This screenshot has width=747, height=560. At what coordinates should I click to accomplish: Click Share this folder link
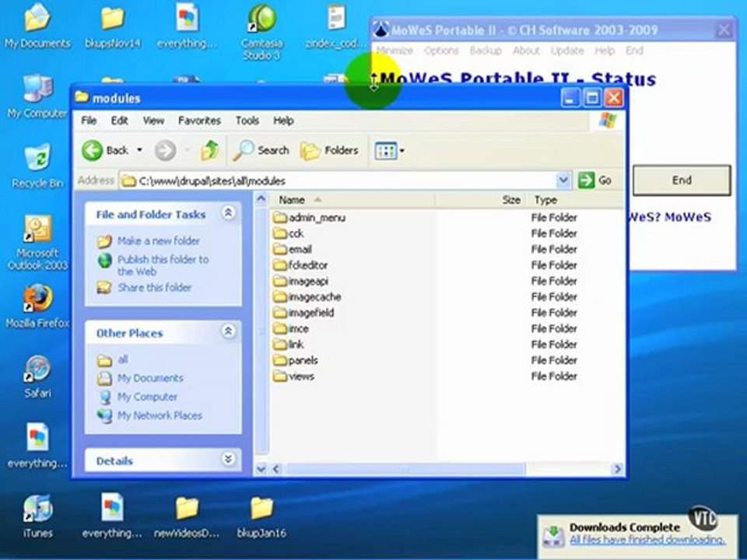154,288
